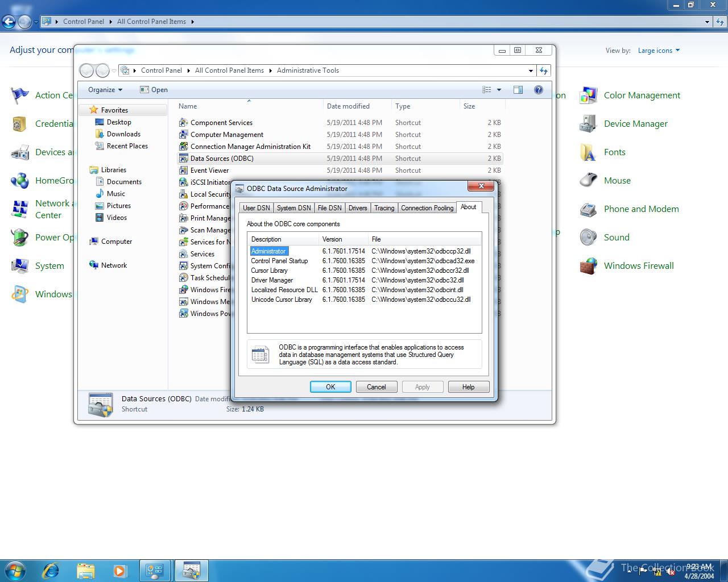The width and height of the screenshot is (728, 582).
Task: Open the Documents library
Action: point(124,182)
